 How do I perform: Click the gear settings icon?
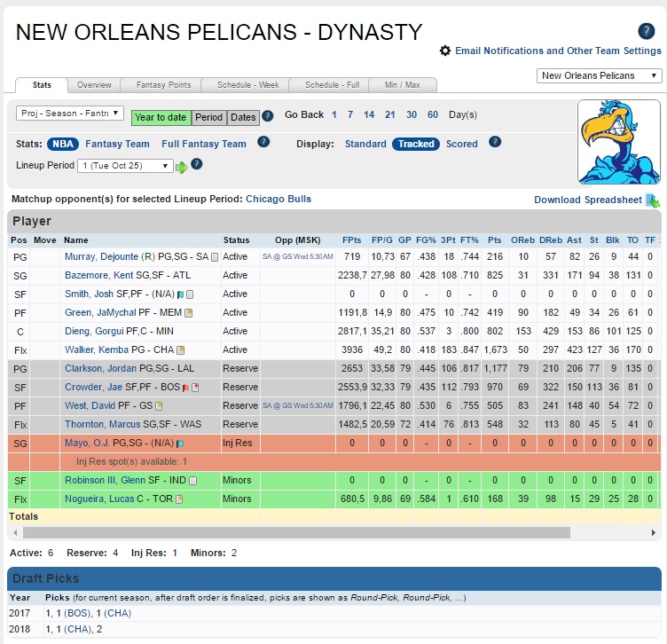[445, 51]
